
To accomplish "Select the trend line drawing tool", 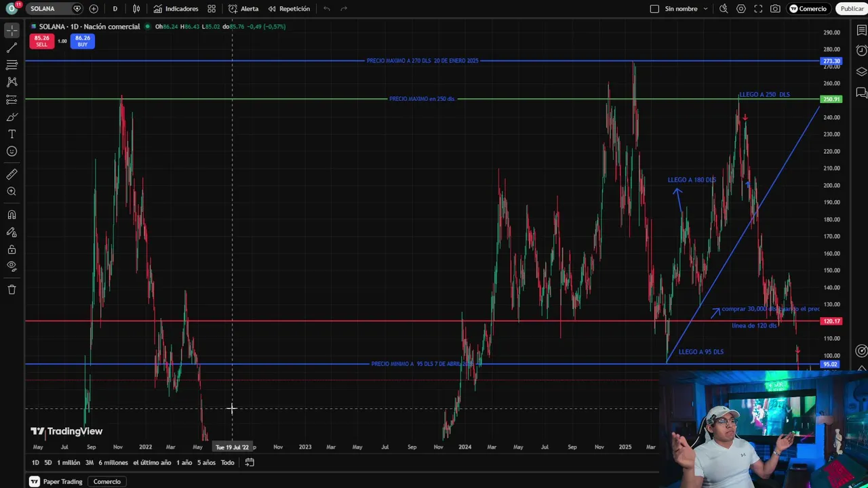I will (x=12, y=48).
